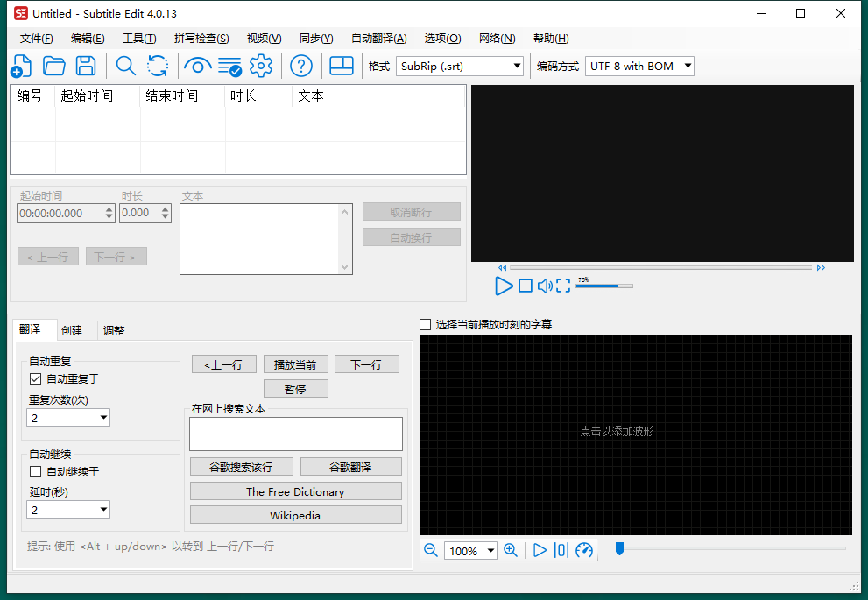This screenshot has width=868, height=600.
Task: Click the 时长 duration stepper arrows
Action: click(x=165, y=213)
